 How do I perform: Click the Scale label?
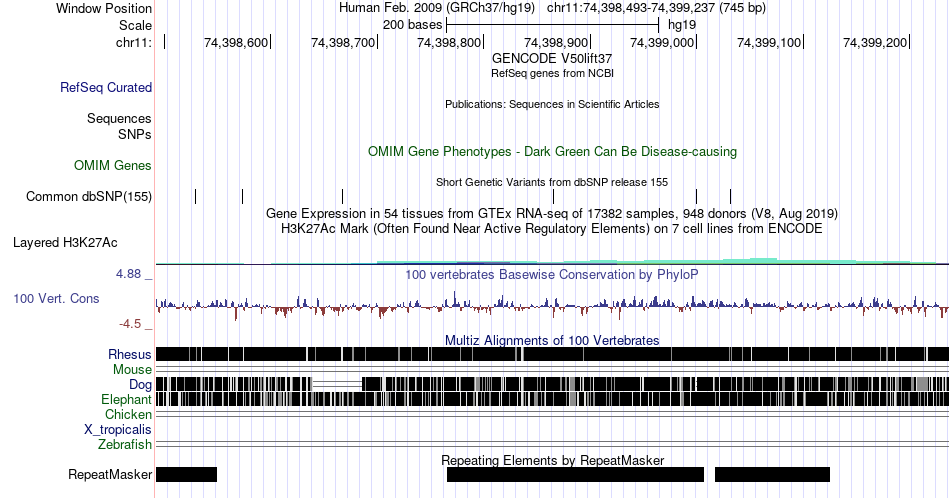(135, 25)
